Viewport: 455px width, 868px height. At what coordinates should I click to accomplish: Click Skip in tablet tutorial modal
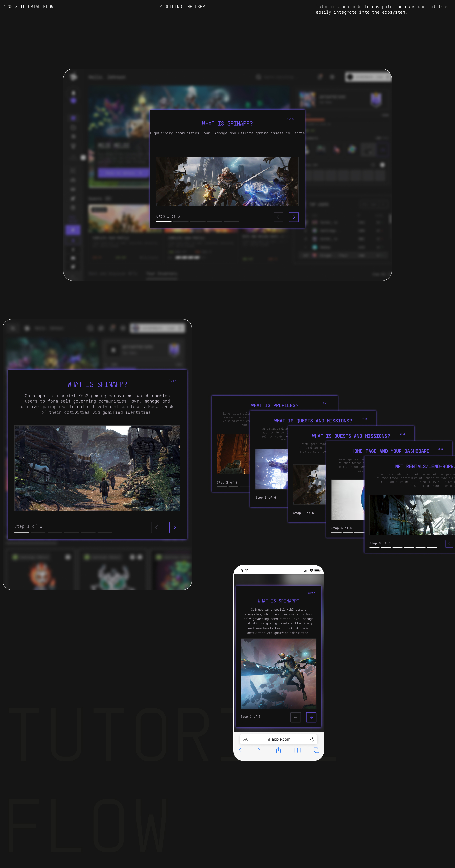point(172,381)
